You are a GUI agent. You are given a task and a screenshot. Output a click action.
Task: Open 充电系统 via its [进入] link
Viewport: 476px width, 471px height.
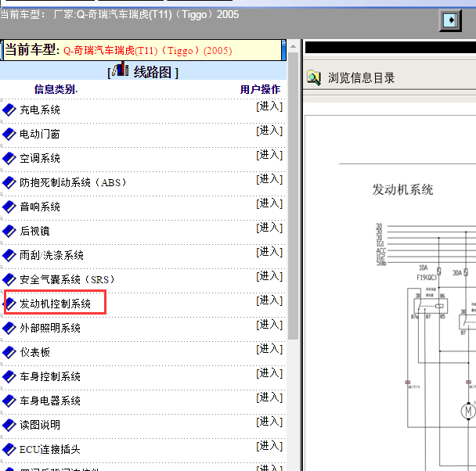pyautogui.click(x=269, y=106)
